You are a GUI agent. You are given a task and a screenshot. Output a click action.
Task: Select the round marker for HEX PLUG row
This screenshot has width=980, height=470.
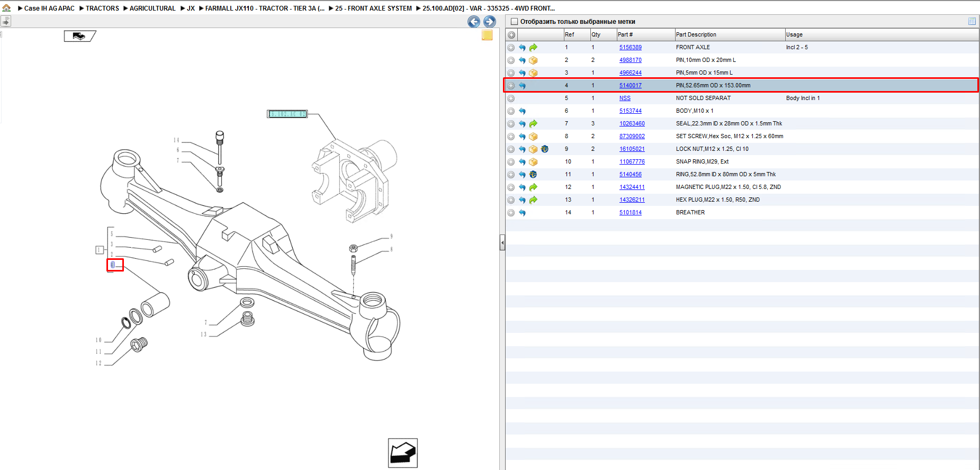(511, 200)
